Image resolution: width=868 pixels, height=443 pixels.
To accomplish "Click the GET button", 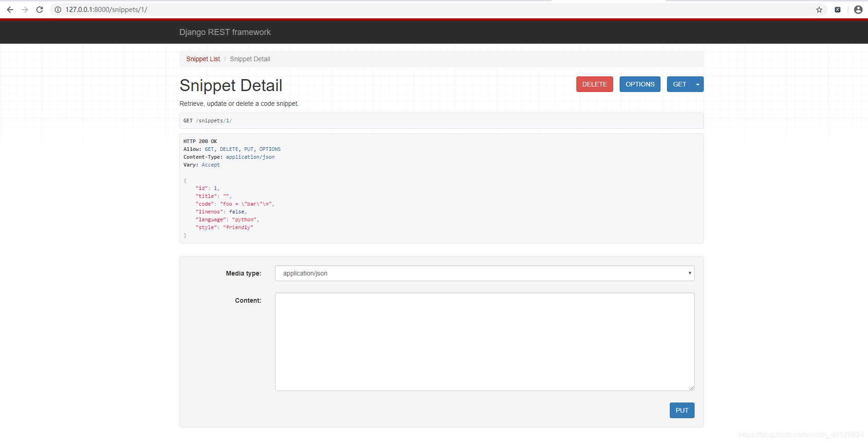I will tap(679, 84).
